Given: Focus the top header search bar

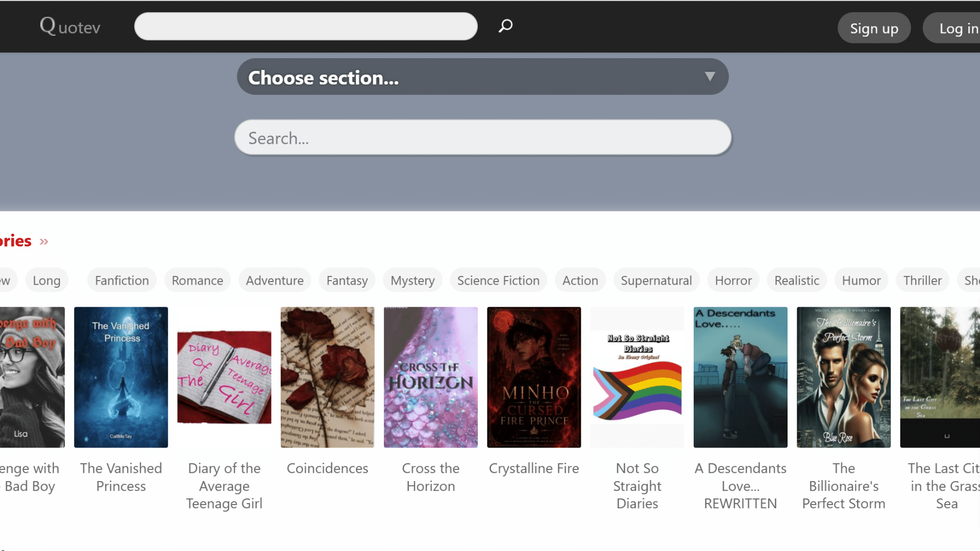Looking at the screenshot, I should coord(306,27).
